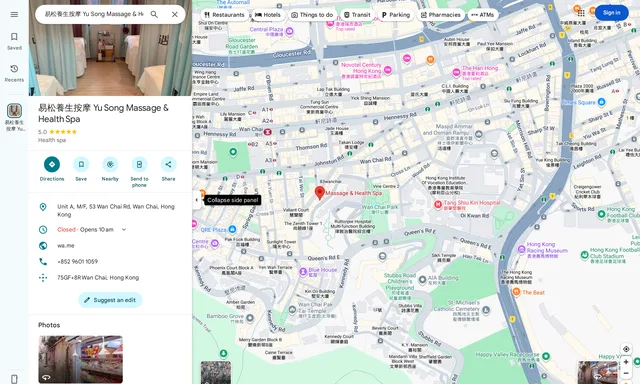Select Novotel Century Hong Kong hotel marker

coord(388,70)
